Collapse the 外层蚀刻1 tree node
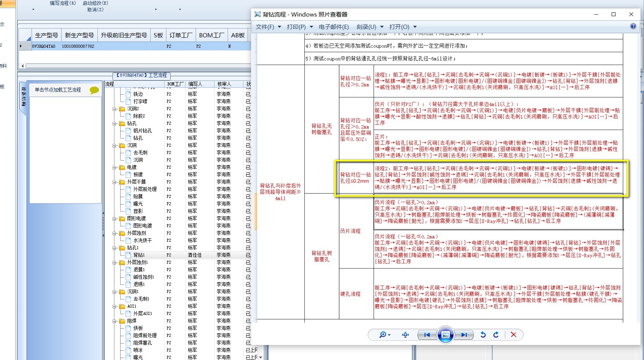 tap(114, 263)
